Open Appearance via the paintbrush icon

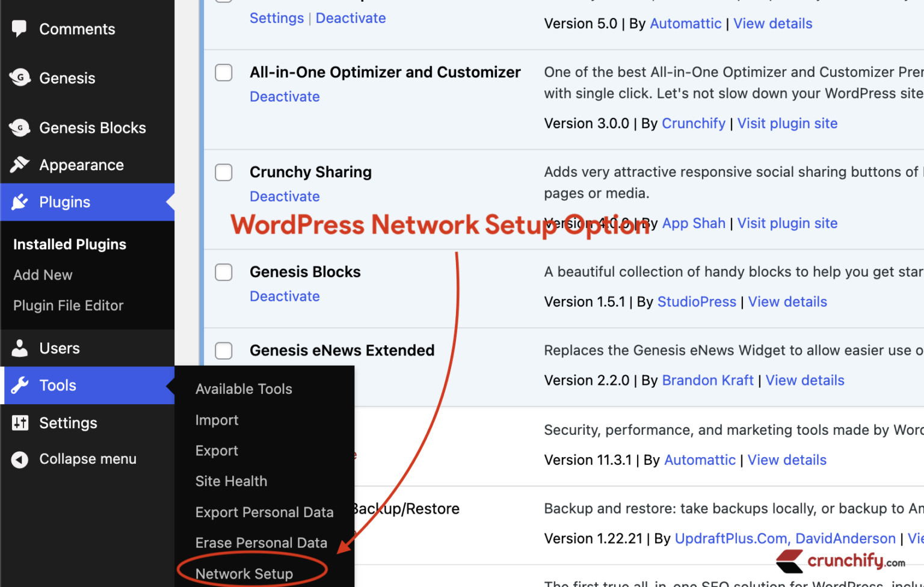click(20, 164)
